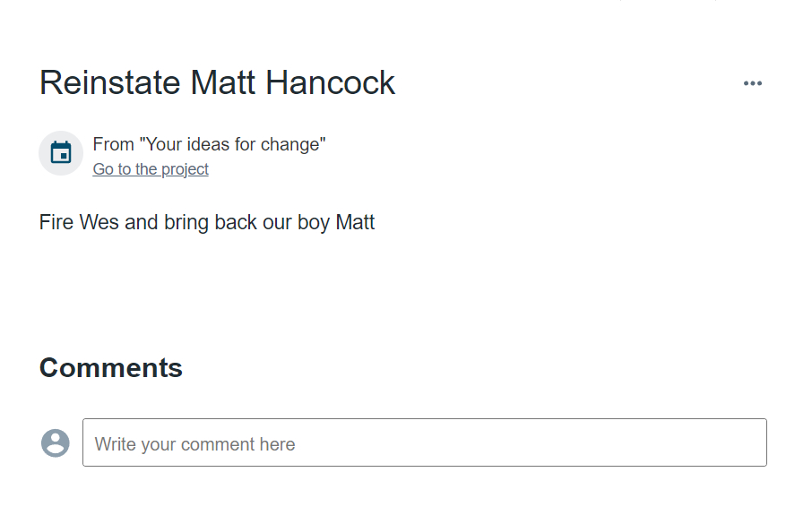This screenshot has width=812, height=515.
Task: Click the "Comments" section heading
Action: click(x=111, y=368)
